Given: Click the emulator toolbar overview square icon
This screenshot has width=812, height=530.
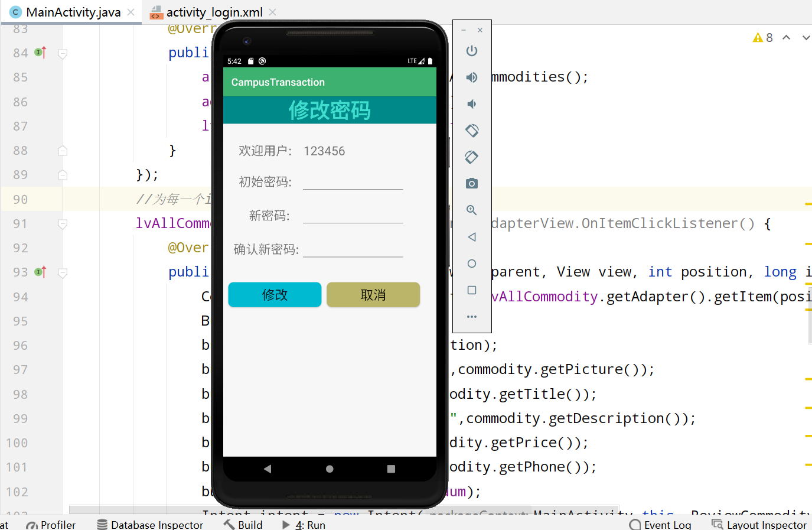Looking at the screenshot, I should 471,290.
